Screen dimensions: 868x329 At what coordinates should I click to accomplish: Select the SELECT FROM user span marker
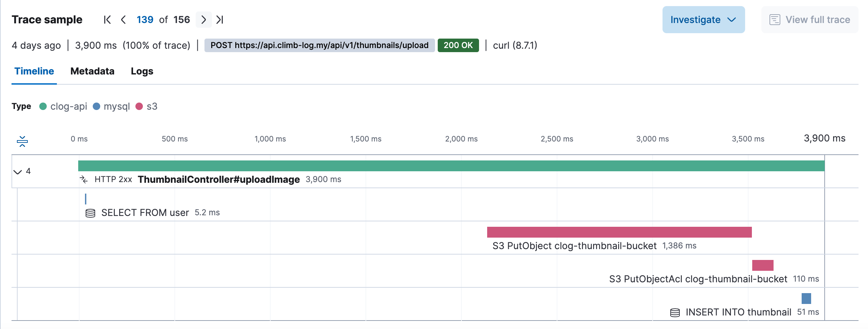point(86,199)
